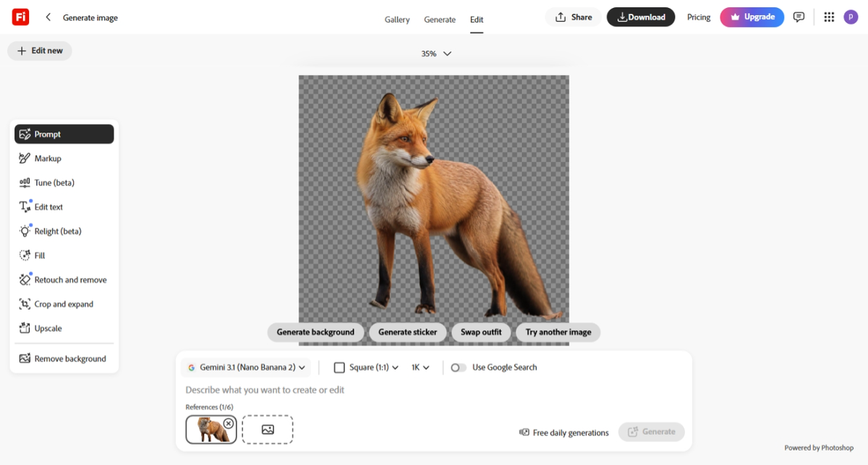Click the Powered by Photoshop text
Viewport: 868px width, 465px height.
[819, 448]
